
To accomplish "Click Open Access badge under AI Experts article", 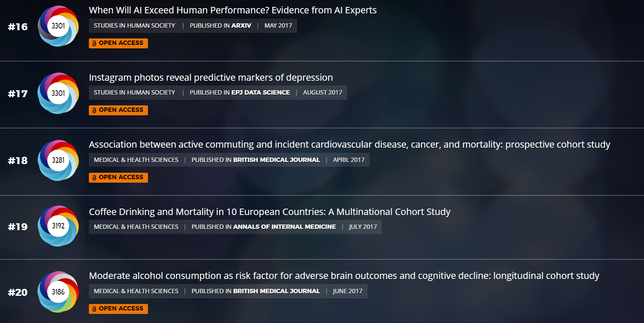I will (118, 43).
